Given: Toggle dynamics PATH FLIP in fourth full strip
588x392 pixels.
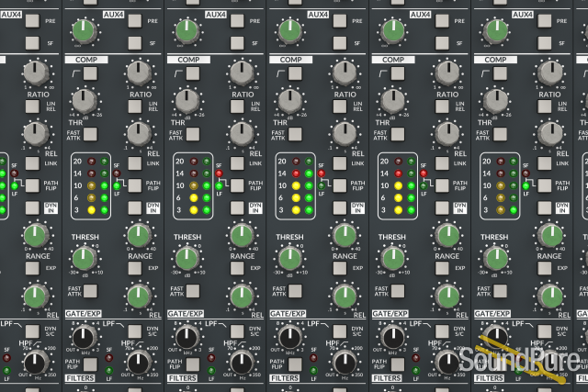Looking at the screenshot, I should 442,185.
